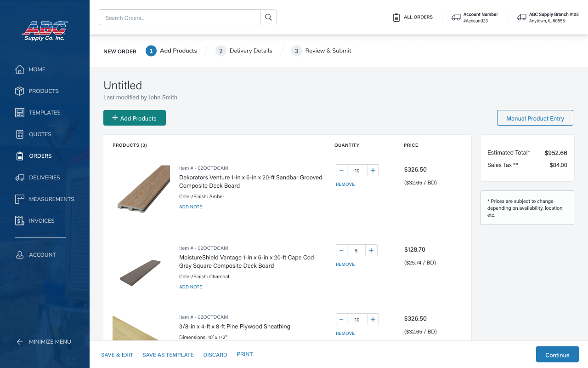Increase quantity of MoistureShield Vantage deck board
The height and width of the screenshot is (368, 588).
[371, 250]
